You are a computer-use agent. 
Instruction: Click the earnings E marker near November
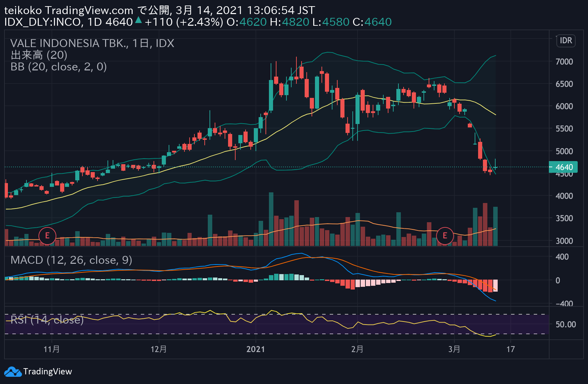(x=47, y=236)
